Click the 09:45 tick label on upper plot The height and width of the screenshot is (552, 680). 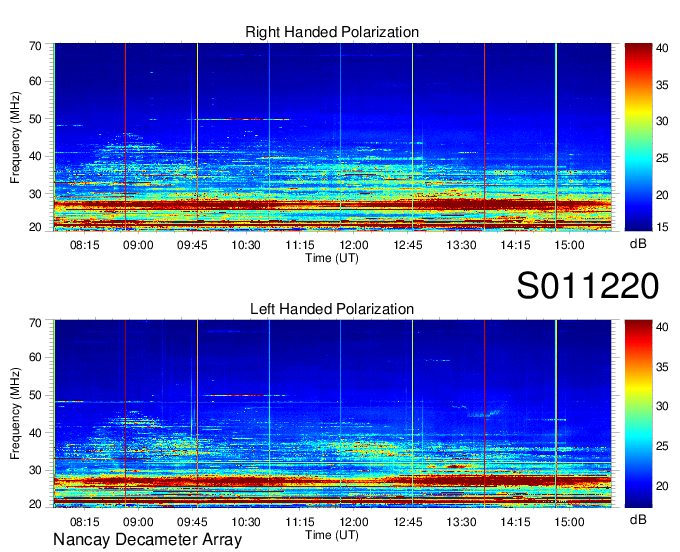pyautogui.click(x=192, y=245)
